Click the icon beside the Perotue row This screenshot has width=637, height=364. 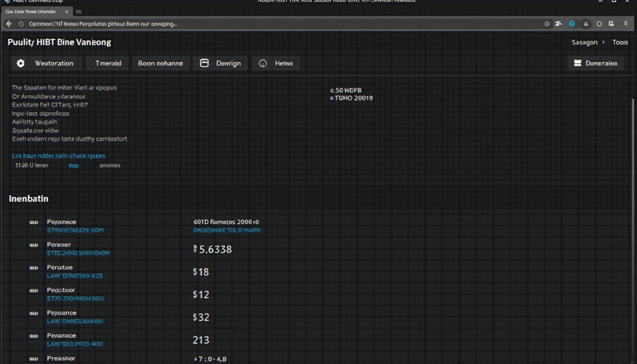pos(34,268)
